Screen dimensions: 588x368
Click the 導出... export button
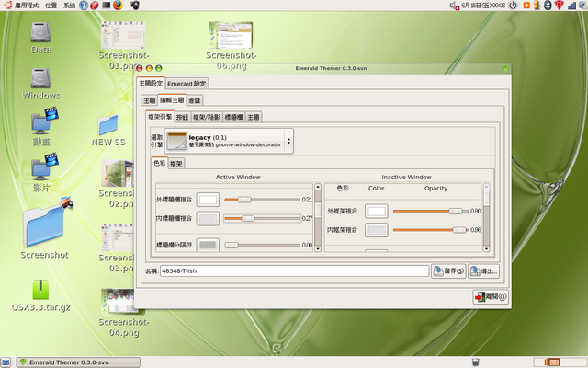484,270
